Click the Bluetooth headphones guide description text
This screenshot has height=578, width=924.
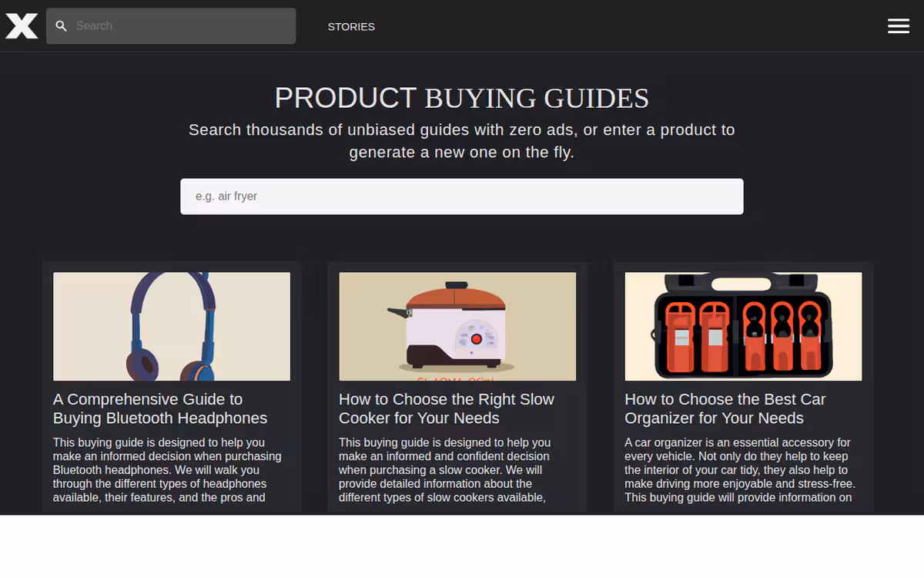coord(168,470)
